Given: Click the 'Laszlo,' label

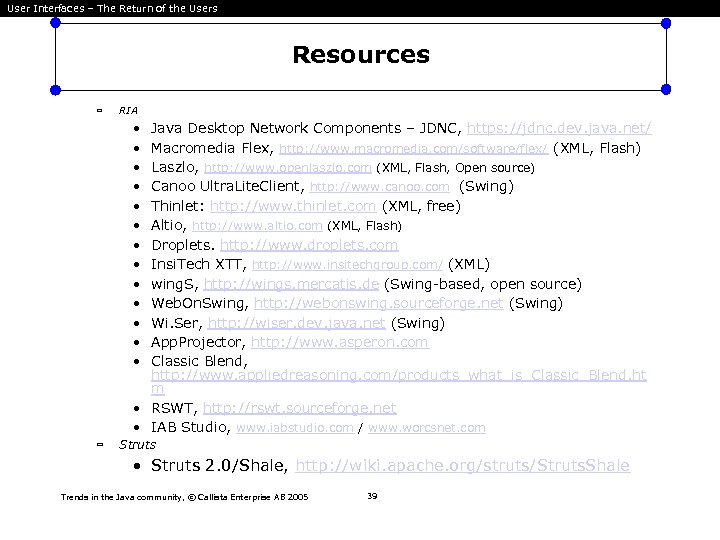Looking at the screenshot, I should click(x=175, y=168).
